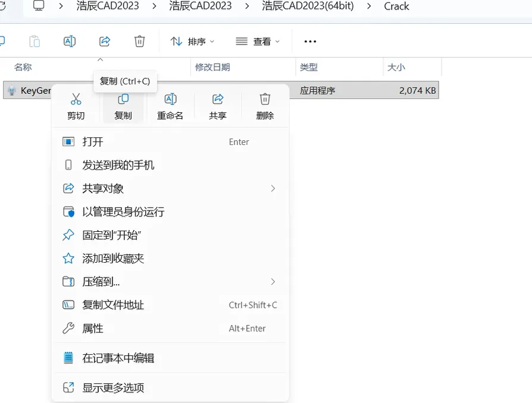Choose 添加到收藏夹 menu entry

click(170, 259)
